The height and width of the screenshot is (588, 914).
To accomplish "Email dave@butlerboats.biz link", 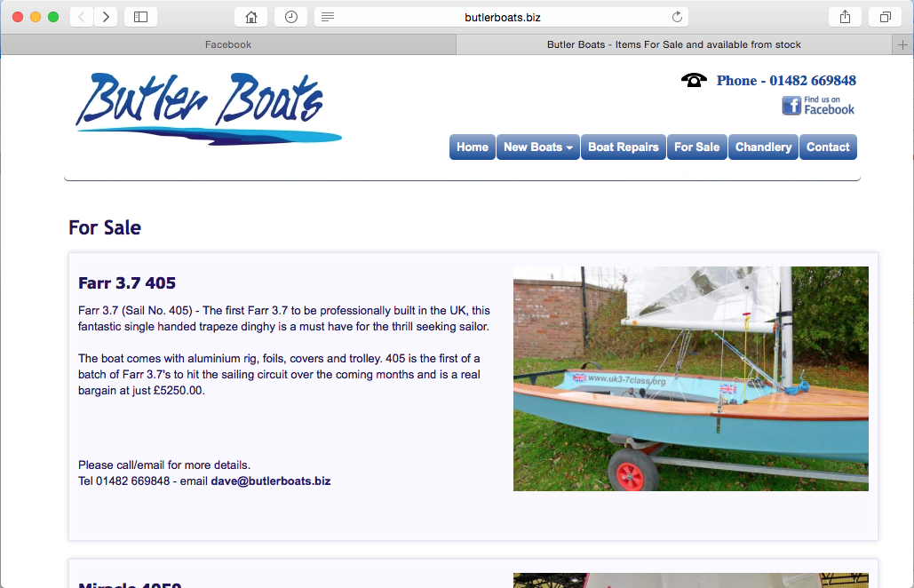I will tap(270, 481).
